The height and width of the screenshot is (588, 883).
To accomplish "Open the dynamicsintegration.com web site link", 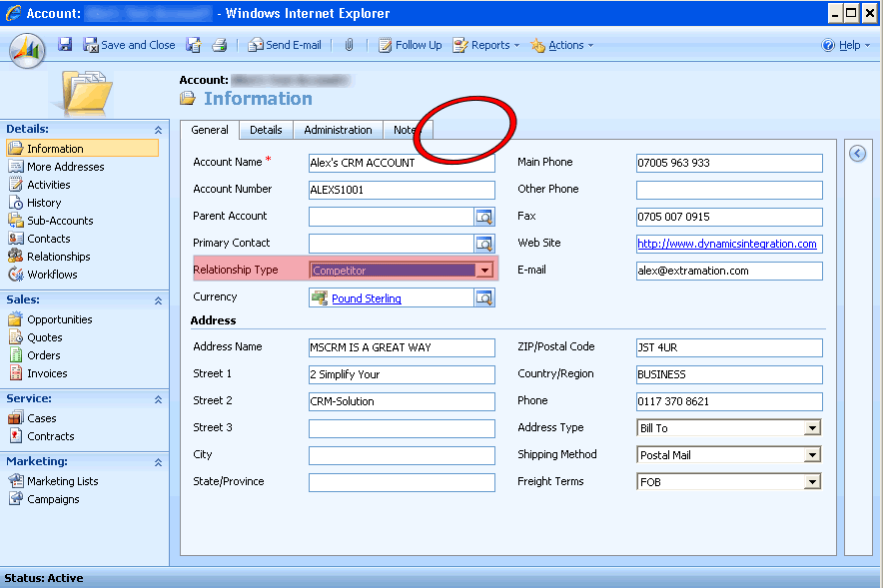I will (726, 244).
